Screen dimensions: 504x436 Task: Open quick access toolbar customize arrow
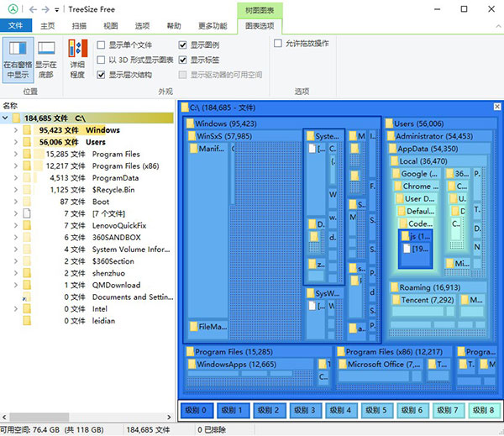click(56, 10)
